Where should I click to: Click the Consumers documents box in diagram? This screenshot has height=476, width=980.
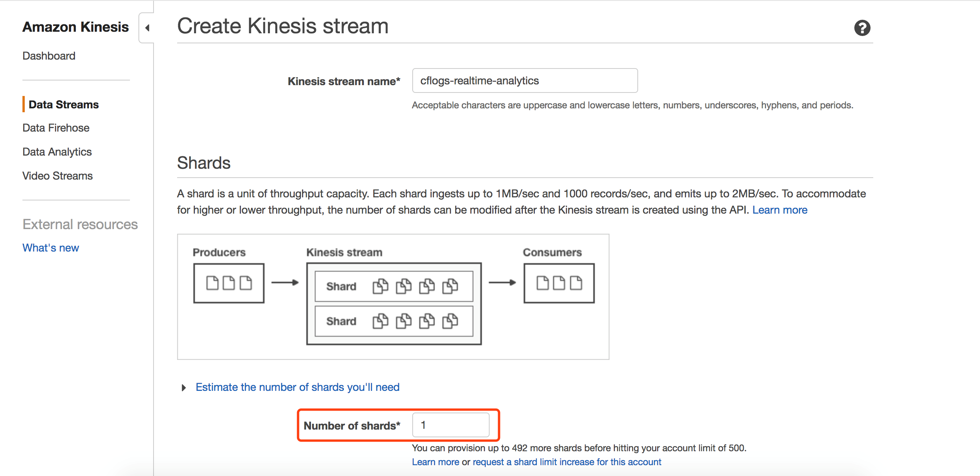click(x=559, y=283)
